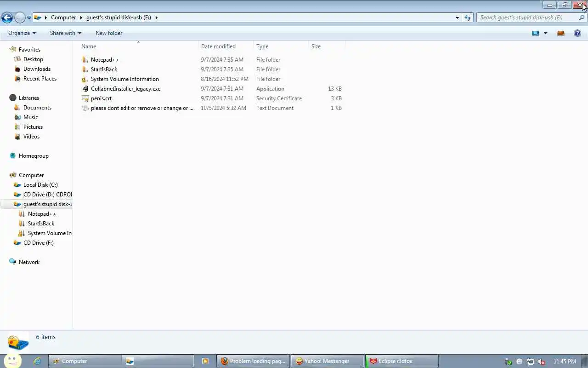Switch to Computer taskbar button

pos(85,361)
